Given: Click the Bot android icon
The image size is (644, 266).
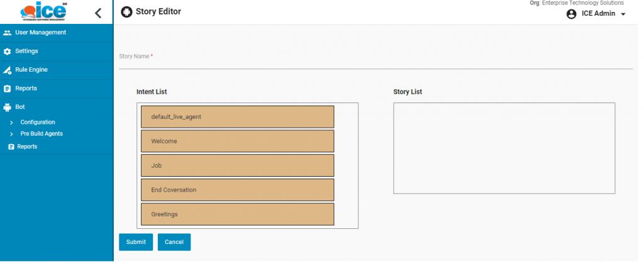Looking at the screenshot, I should (8, 108).
